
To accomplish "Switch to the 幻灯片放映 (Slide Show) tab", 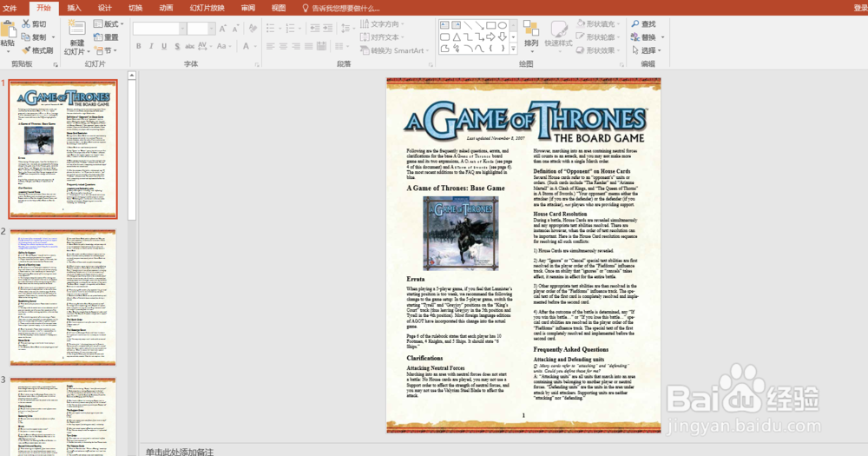I will [x=207, y=9].
